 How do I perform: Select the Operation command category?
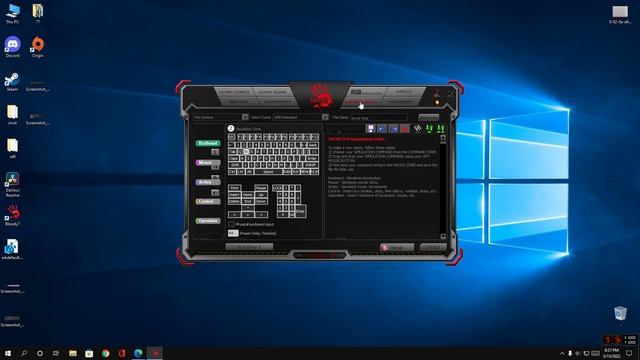(x=208, y=221)
